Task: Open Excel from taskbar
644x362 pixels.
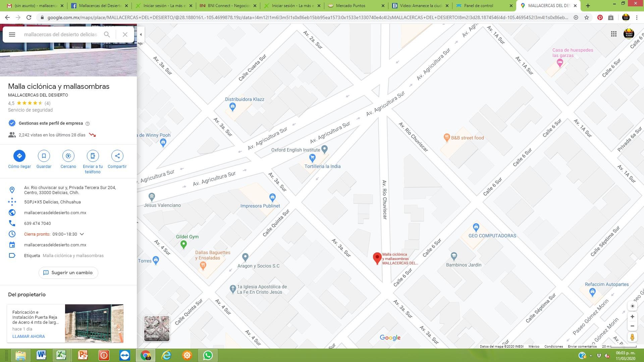Action: coord(62,355)
